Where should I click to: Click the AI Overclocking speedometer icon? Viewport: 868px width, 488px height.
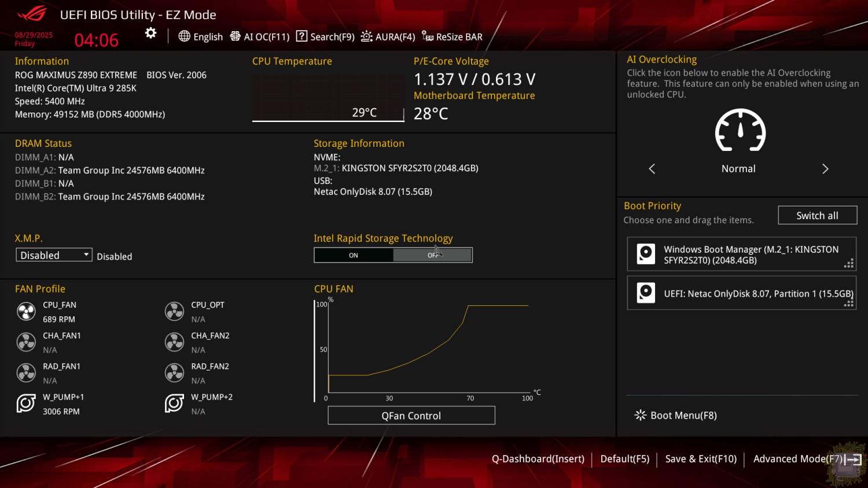tap(740, 131)
